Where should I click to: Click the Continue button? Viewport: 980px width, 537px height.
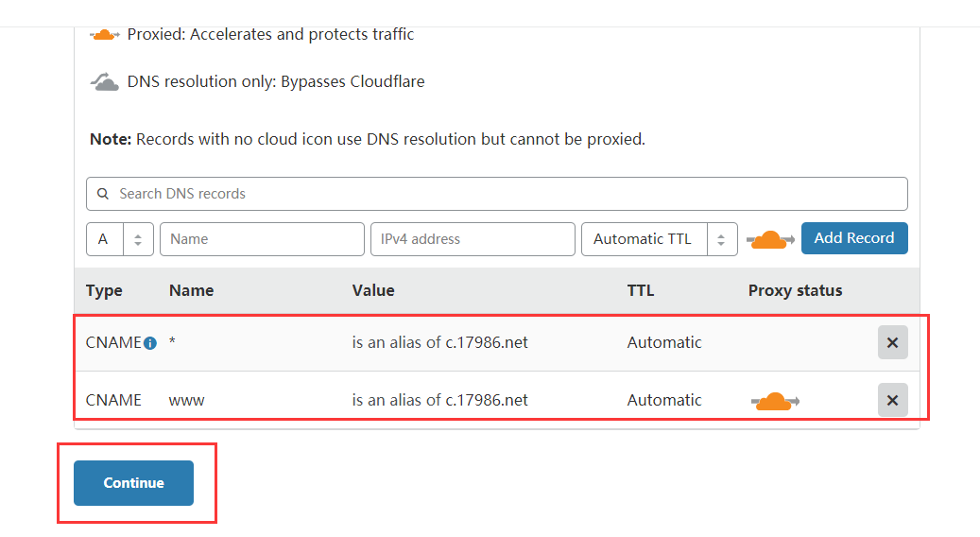pyautogui.click(x=133, y=482)
